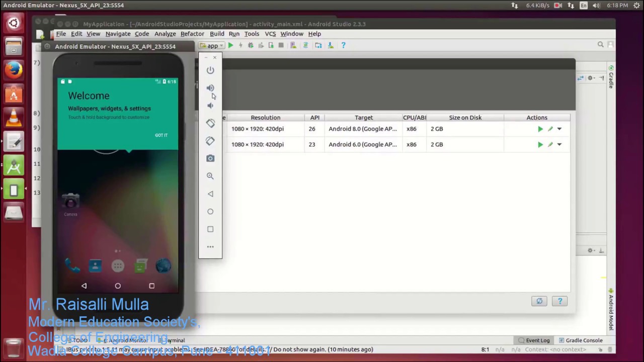Open AVD Manager help button
The height and width of the screenshot is (362, 644).
tap(560, 301)
